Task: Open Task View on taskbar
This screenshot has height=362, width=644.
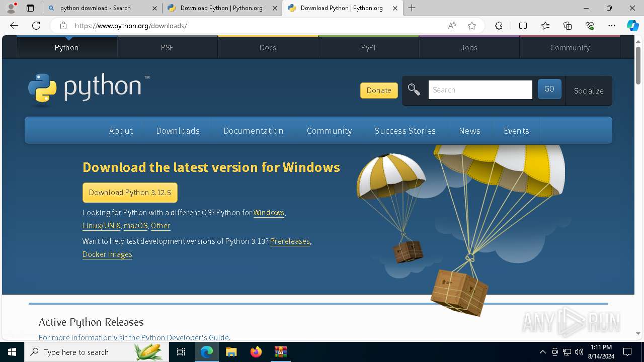Action: click(x=181, y=352)
